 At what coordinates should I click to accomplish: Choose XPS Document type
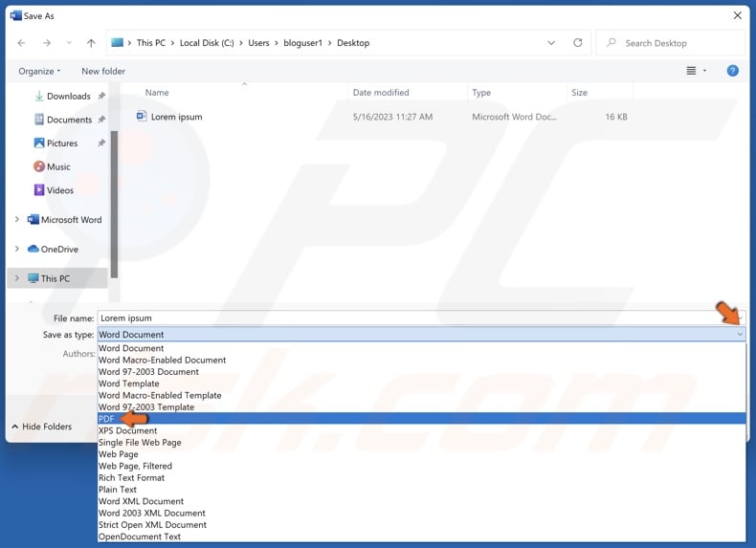pyautogui.click(x=421, y=430)
